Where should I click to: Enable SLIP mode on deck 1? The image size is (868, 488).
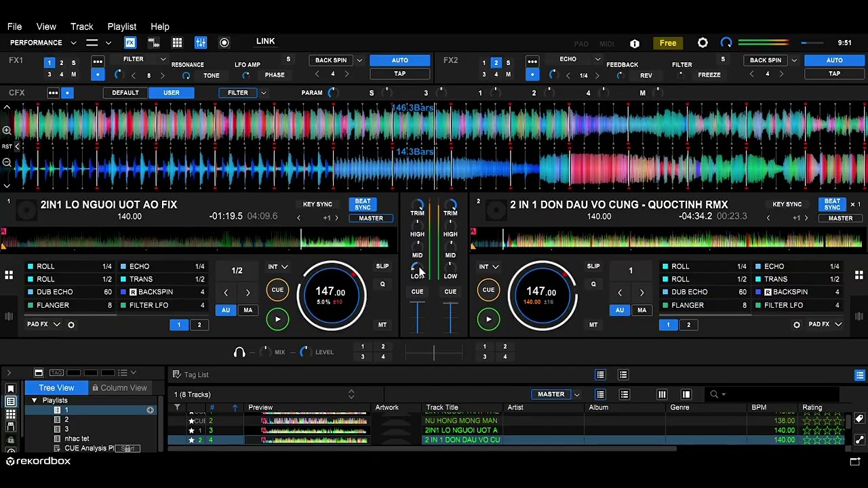tap(382, 266)
